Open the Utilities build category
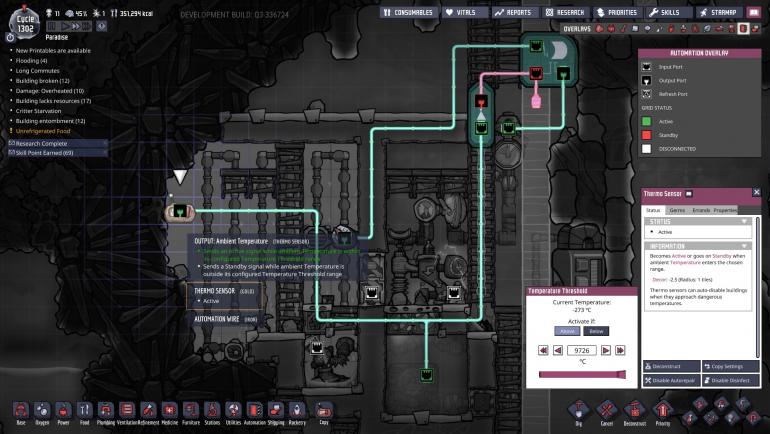This screenshot has width=770, height=434. tap(233, 413)
